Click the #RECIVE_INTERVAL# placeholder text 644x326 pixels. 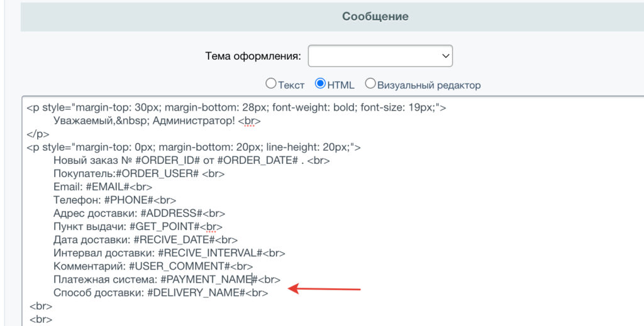coord(210,253)
